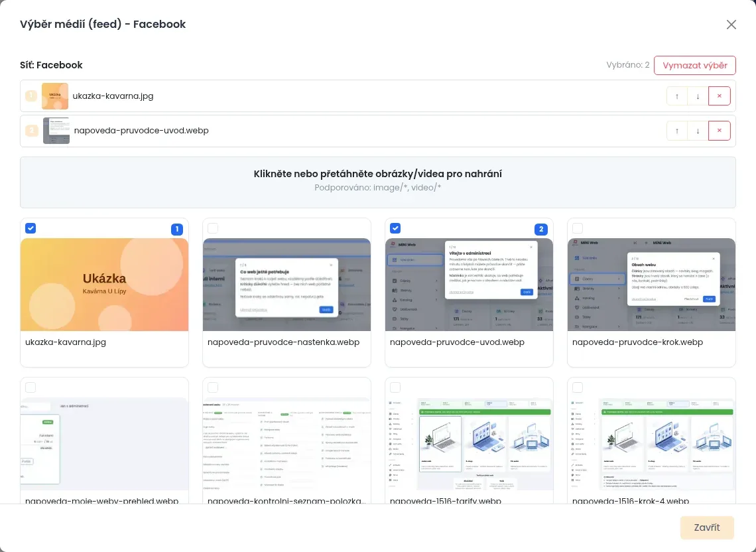756x552 pixels.
Task: Click the napoveda-1516-krok-4.webp thumbnail image
Action: [651, 444]
